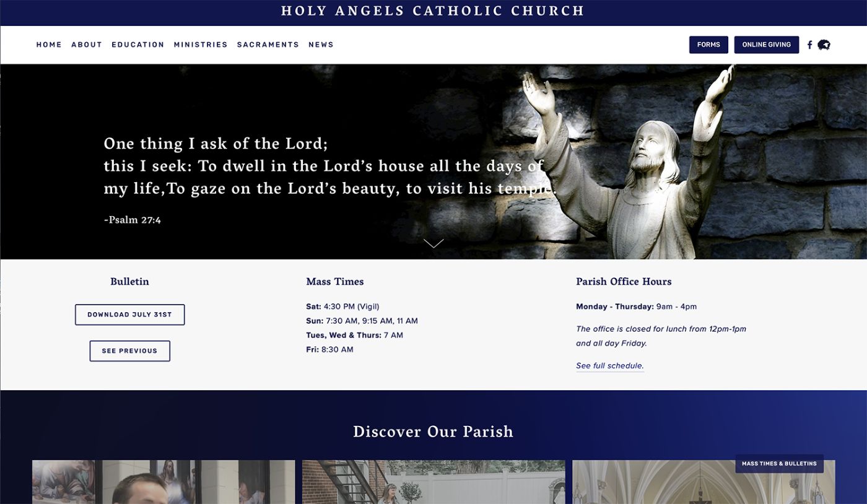Open the SACRAMENTS menu

[x=268, y=44]
